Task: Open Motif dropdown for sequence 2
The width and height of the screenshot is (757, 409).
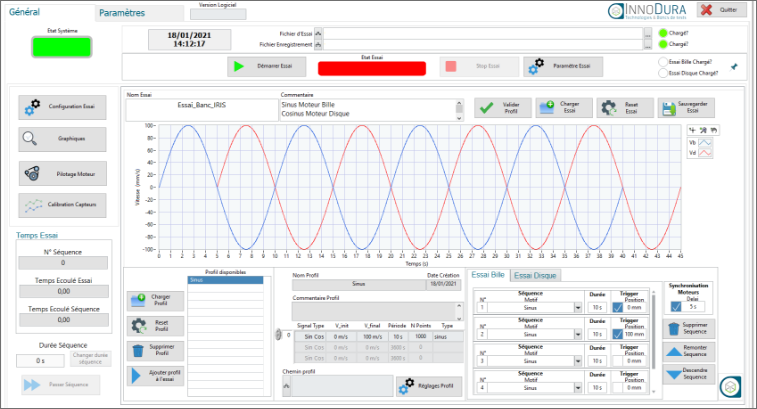Action: point(578,334)
